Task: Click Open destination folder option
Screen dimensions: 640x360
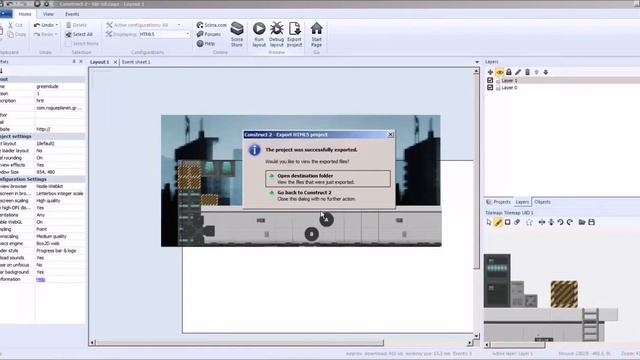Action: click(328, 179)
